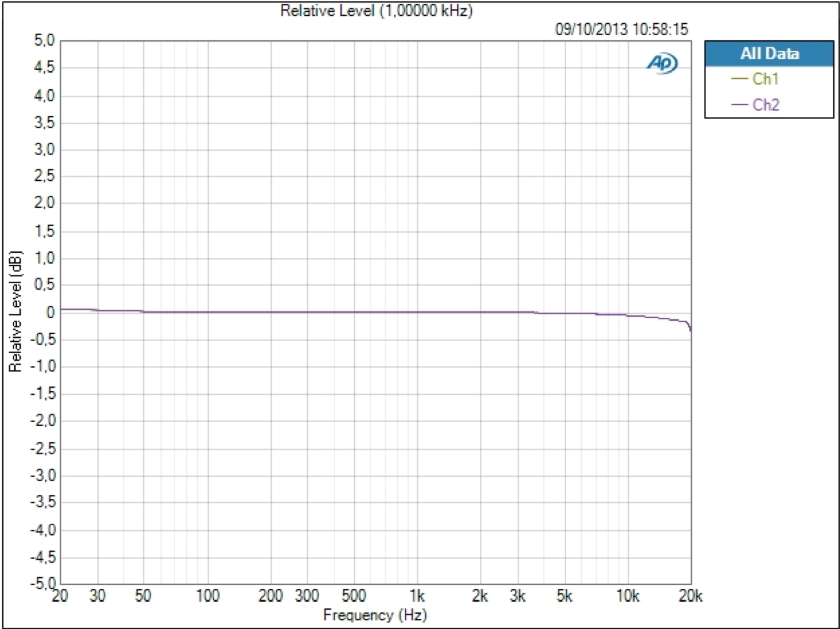Viewport: 840px width, 629px height.
Task: Click the 1k mark on the frequency axis
Action: point(417,596)
